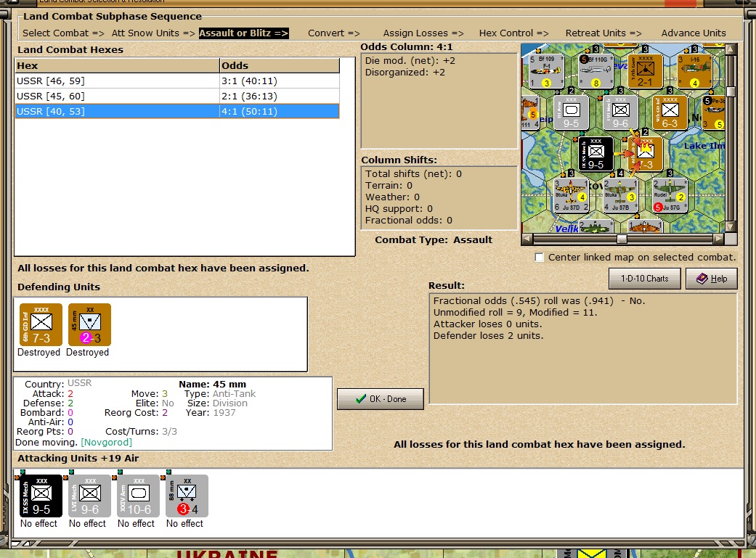This screenshot has width=756, height=558.
Task: Click the Pe-3 aircraft counter on map
Action: 714,112
